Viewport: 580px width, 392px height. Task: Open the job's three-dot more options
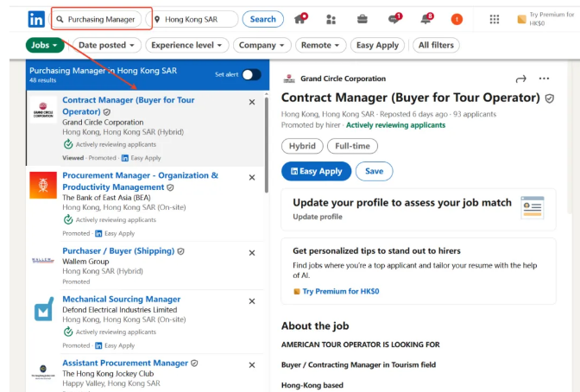pos(544,79)
